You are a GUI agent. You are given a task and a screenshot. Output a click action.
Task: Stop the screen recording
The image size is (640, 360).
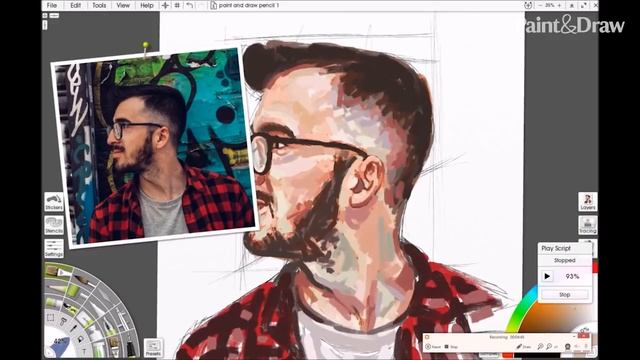tap(451, 347)
